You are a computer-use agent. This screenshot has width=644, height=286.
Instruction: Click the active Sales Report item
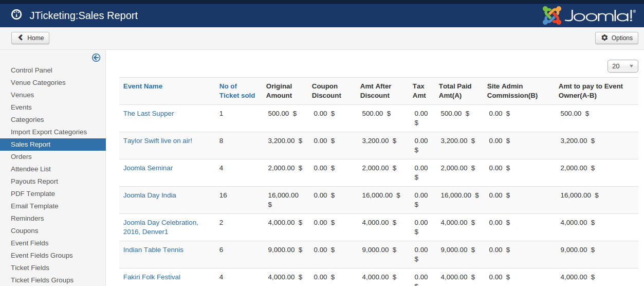[x=31, y=145]
